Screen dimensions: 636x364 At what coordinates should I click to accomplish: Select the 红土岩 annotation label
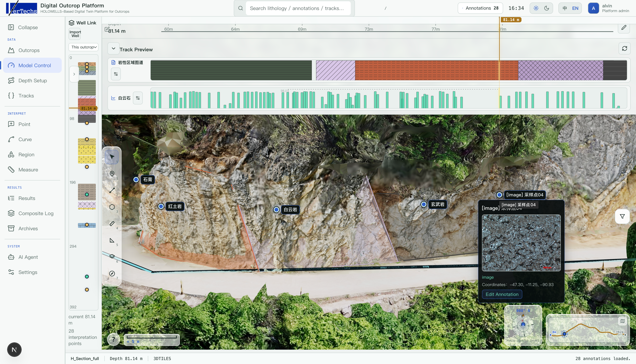pos(175,207)
